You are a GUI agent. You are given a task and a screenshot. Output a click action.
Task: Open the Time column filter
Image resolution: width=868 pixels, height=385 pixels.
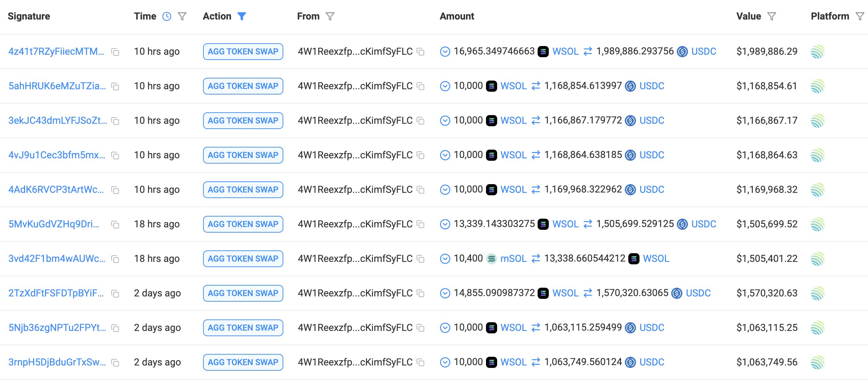point(182,16)
